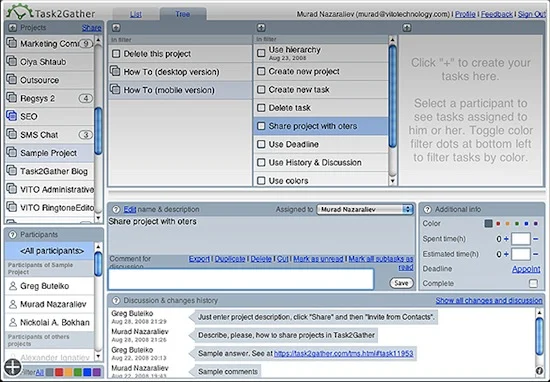Click the Edit name & description link
550x382 pixels.
click(x=129, y=209)
